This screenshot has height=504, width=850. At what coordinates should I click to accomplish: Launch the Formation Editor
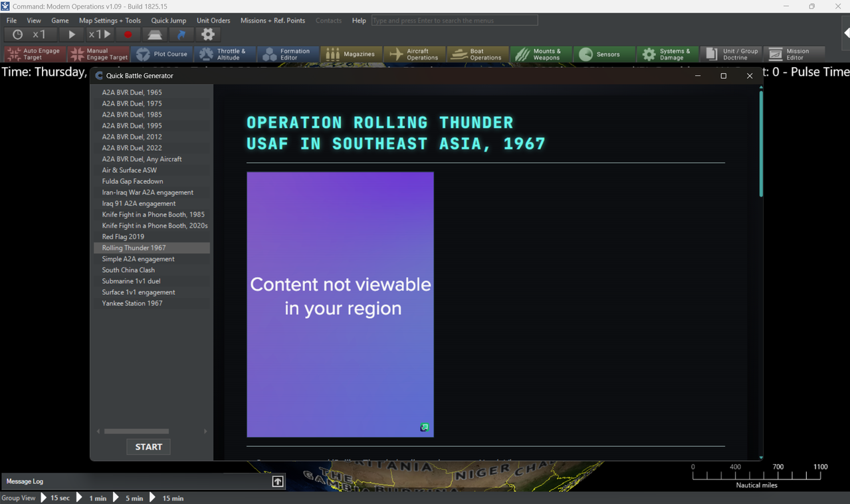288,54
